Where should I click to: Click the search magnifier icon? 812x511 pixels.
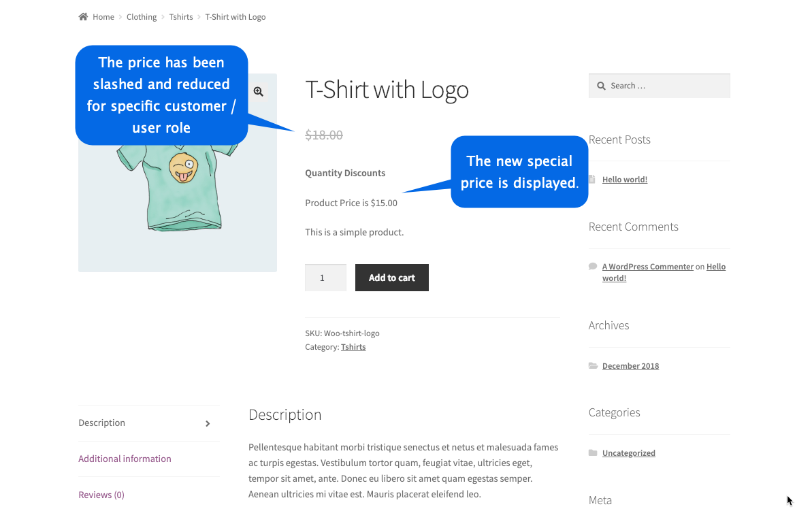point(601,86)
